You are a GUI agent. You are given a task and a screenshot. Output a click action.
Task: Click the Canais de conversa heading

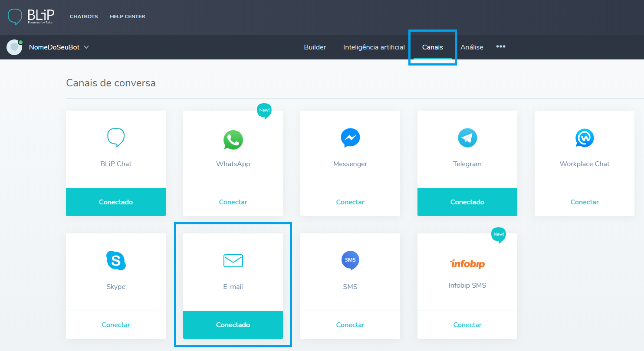click(x=111, y=83)
